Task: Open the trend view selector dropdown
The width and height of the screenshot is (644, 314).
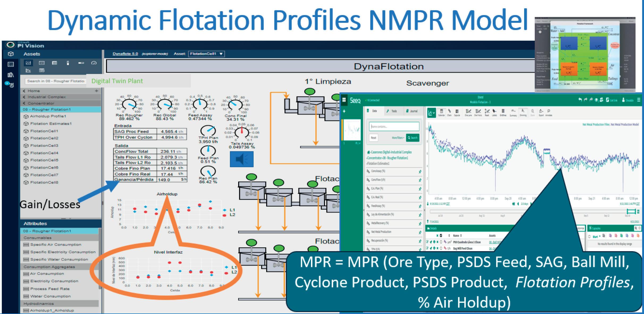Action: (431, 113)
